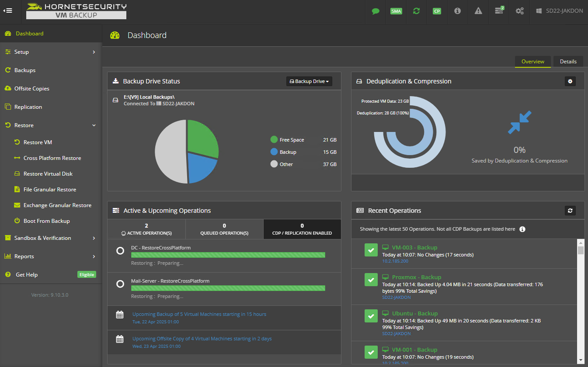
Task: Click the Hornetsecurity VM Backup logo
Action: pos(76,11)
